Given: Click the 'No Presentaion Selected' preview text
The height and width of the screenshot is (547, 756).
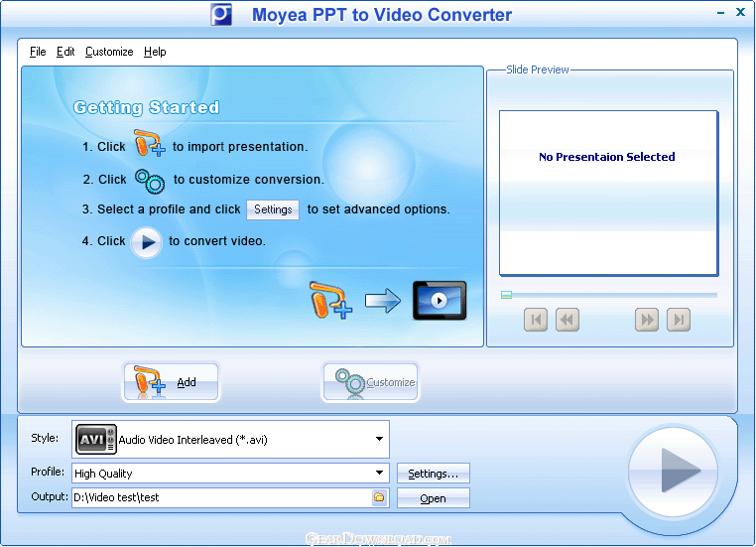Looking at the screenshot, I should point(606,157).
